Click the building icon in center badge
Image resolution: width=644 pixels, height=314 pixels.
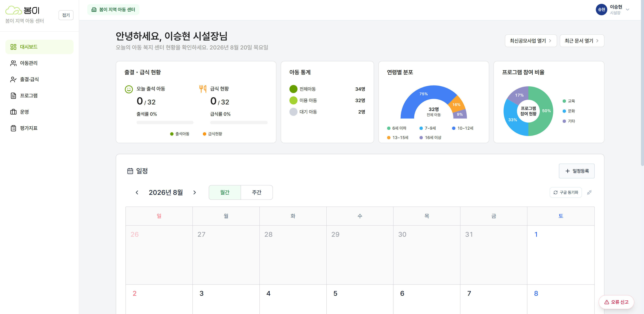coord(94,10)
